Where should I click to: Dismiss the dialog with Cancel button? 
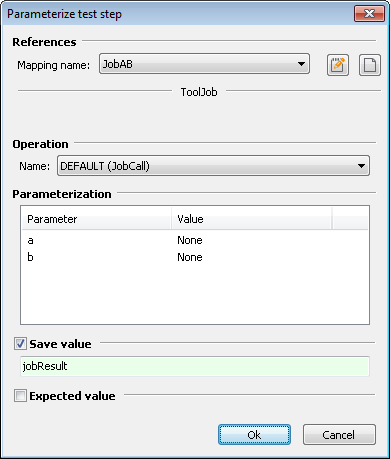click(x=339, y=435)
